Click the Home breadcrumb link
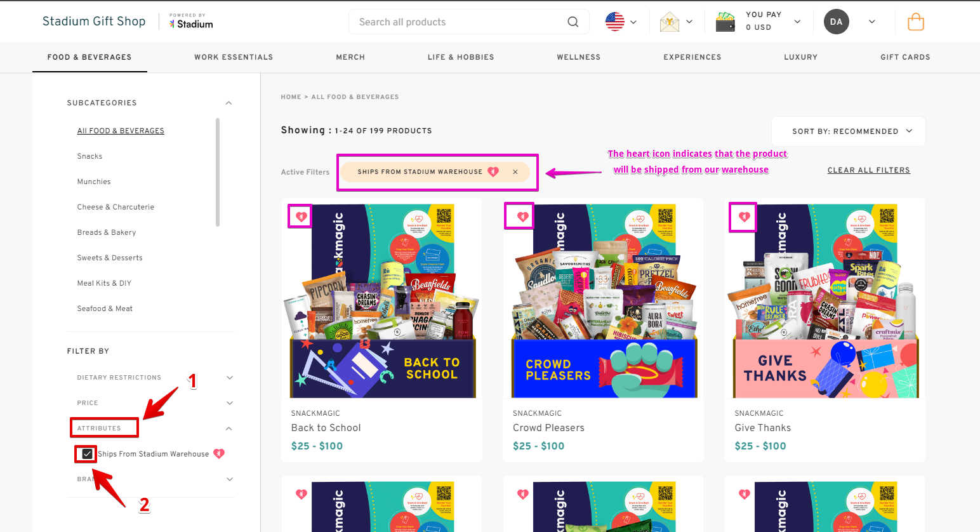This screenshot has height=532, width=980. [291, 97]
